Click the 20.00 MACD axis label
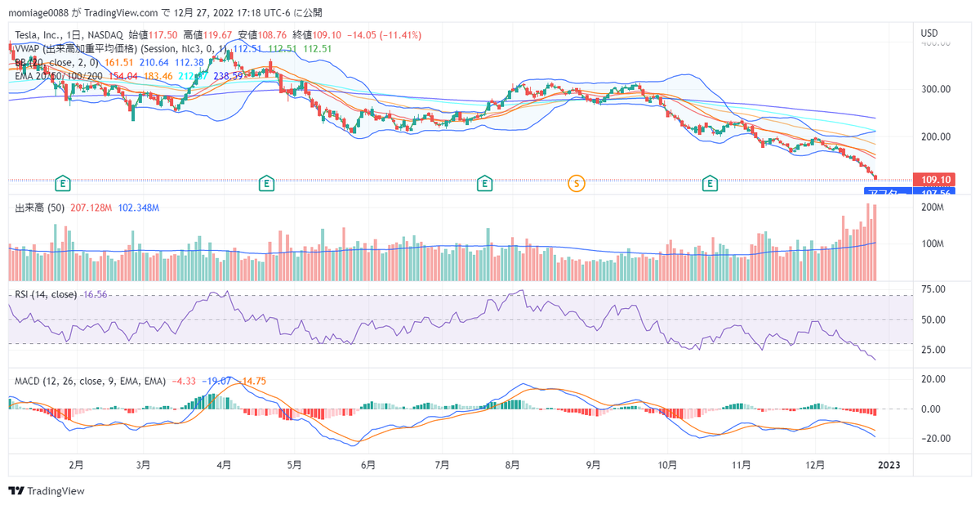This screenshot has height=505, width=980. (x=933, y=379)
